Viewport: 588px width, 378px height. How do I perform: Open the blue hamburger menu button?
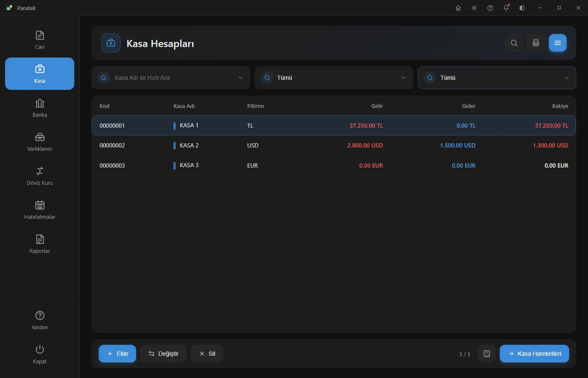[558, 43]
